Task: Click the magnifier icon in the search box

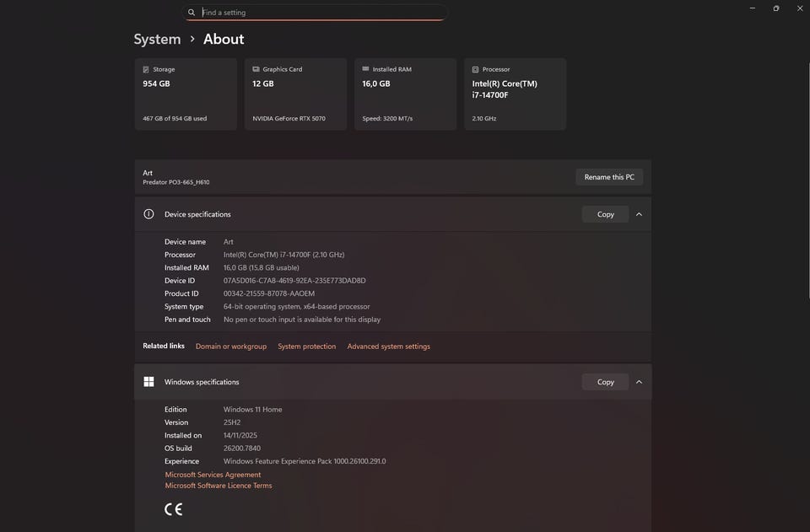Action: coord(192,13)
